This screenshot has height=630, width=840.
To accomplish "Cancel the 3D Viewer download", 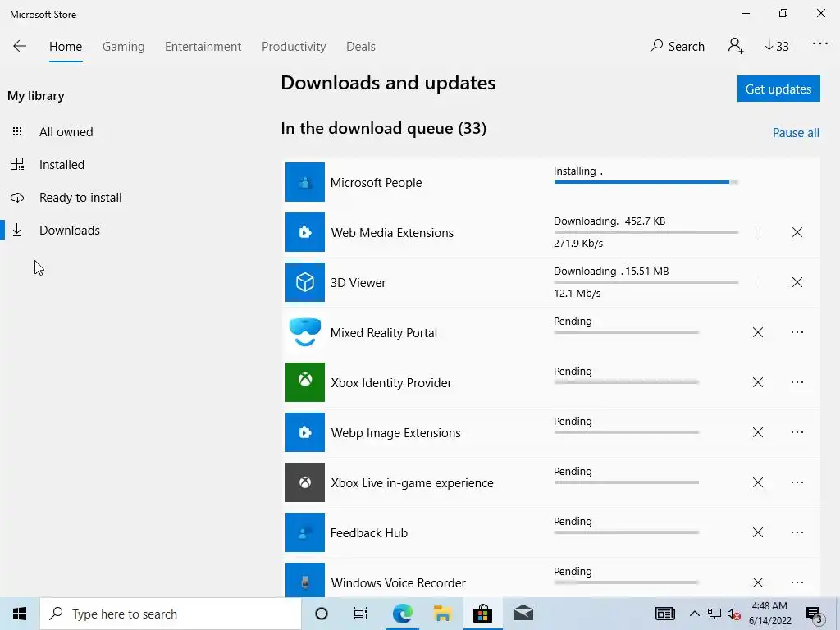I will pos(797,282).
